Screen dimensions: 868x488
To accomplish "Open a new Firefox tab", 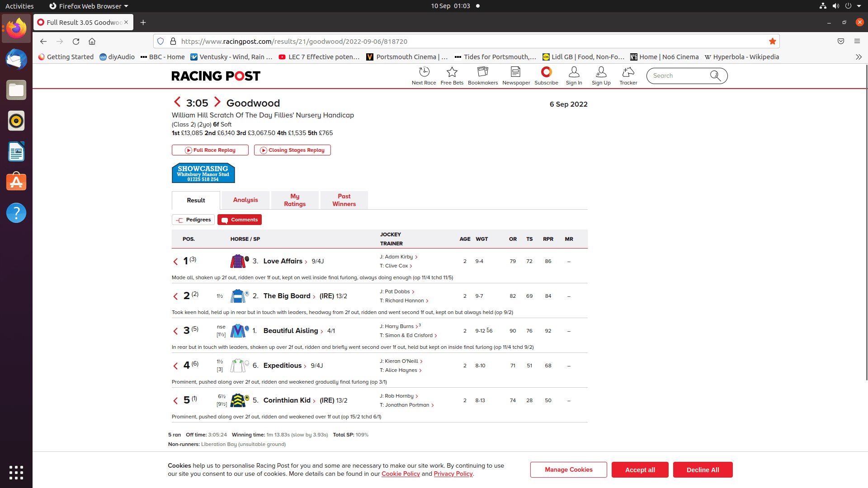I will pyautogui.click(x=143, y=22).
